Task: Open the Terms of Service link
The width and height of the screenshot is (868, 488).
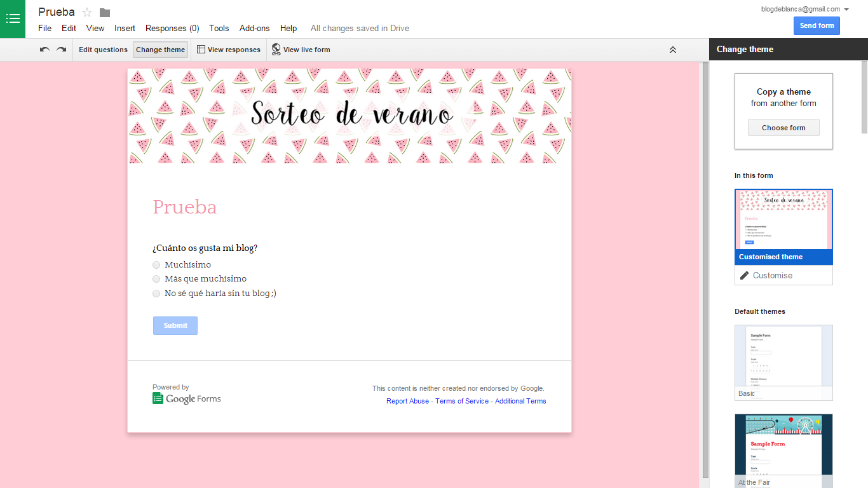Action: [x=462, y=401]
